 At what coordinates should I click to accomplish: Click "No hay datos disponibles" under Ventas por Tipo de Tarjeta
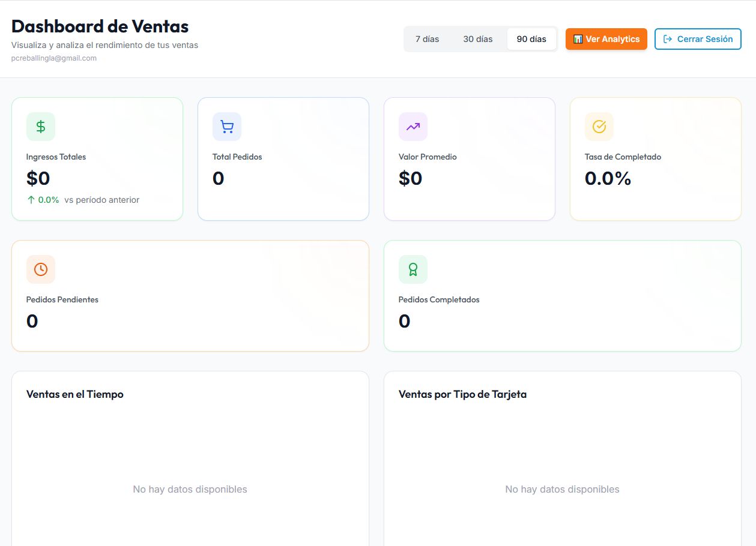(x=563, y=490)
